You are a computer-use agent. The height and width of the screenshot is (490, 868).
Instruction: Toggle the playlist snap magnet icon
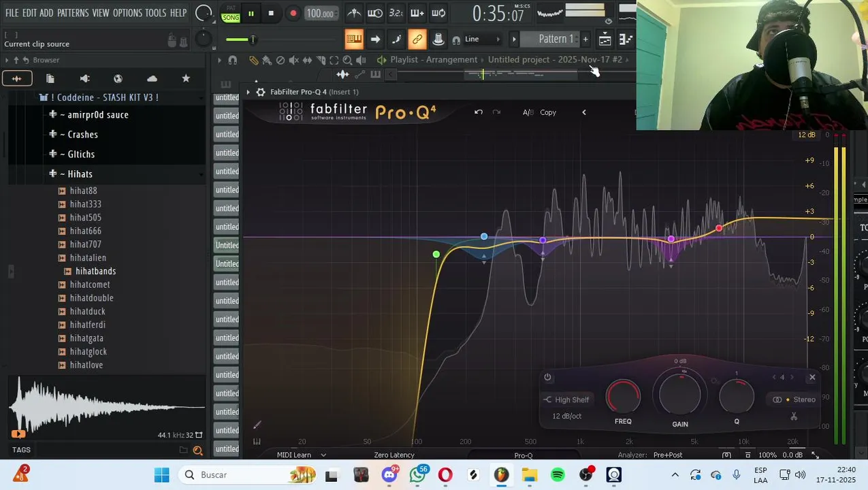pos(232,60)
